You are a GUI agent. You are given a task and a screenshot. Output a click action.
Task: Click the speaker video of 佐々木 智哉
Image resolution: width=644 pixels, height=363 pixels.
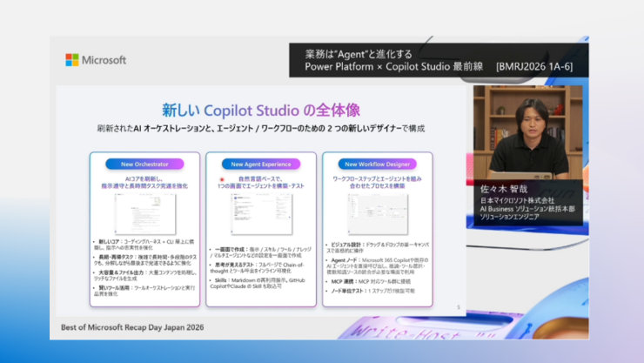527,132
